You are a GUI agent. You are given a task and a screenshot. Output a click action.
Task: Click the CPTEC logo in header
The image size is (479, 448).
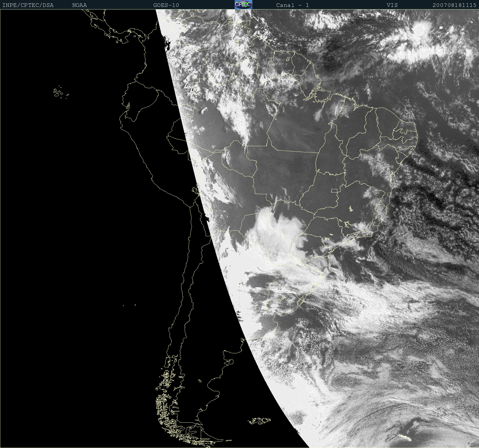click(x=243, y=5)
